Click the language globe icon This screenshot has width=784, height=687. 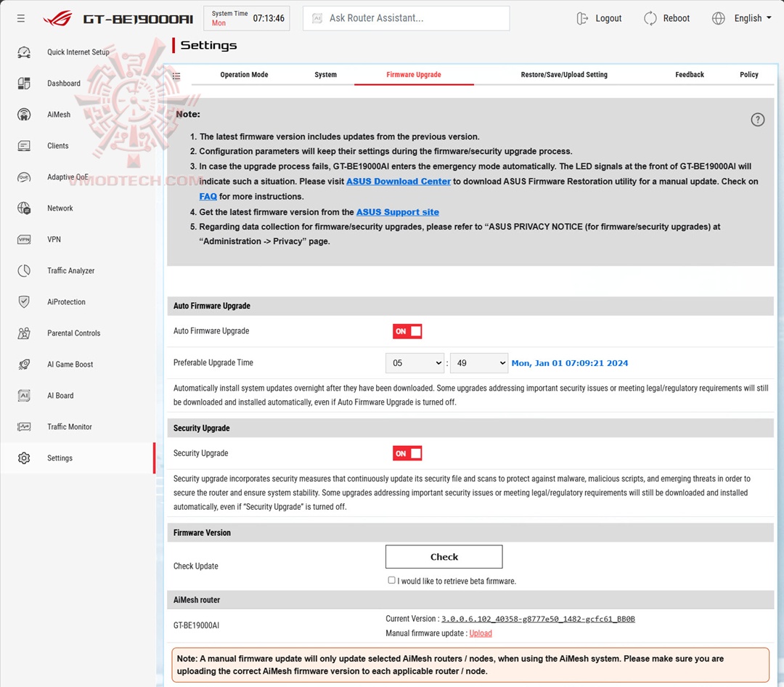(x=718, y=18)
